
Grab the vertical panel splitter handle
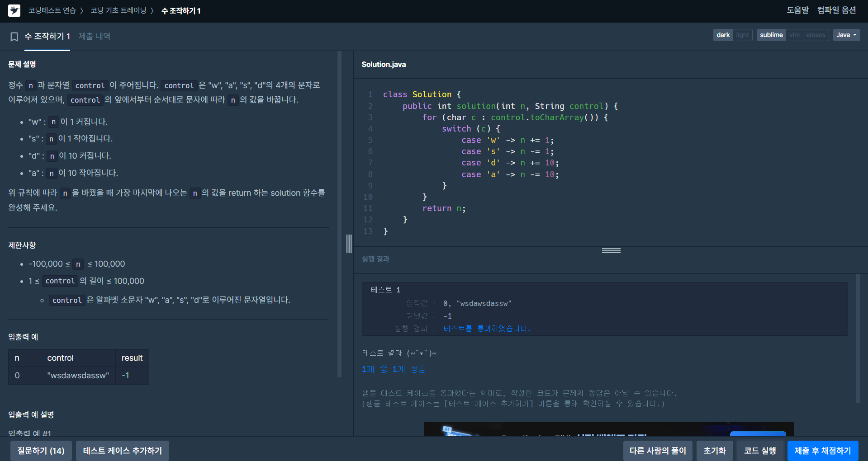pos(349,244)
